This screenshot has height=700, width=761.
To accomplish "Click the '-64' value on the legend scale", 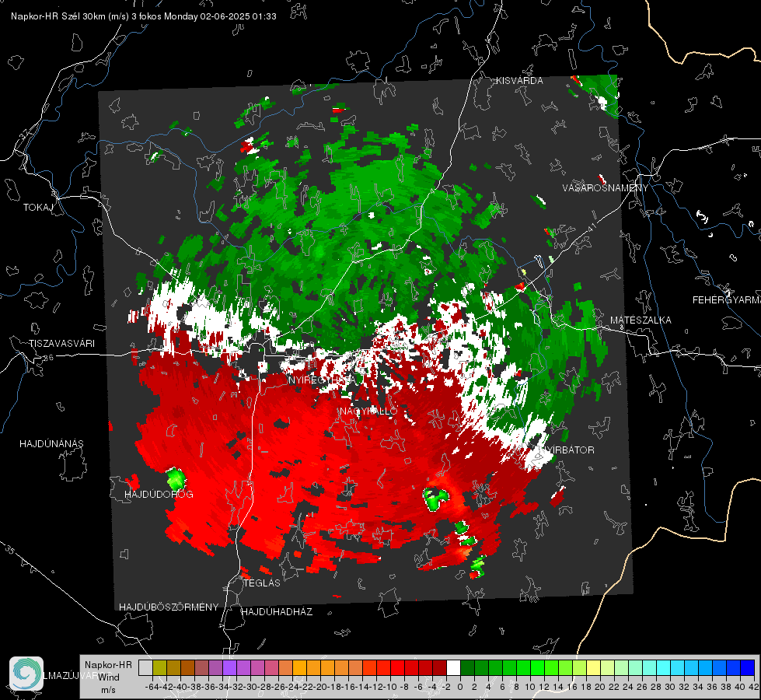I will point(152,687).
